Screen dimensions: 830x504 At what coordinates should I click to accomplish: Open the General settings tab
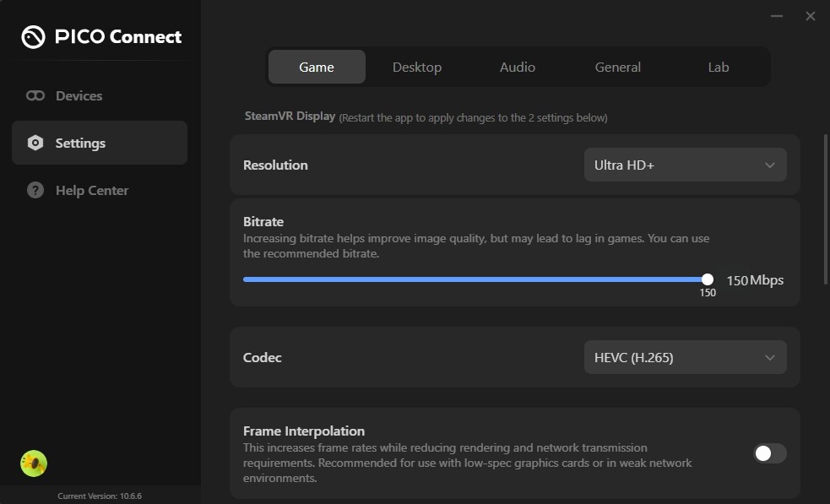tap(618, 68)
